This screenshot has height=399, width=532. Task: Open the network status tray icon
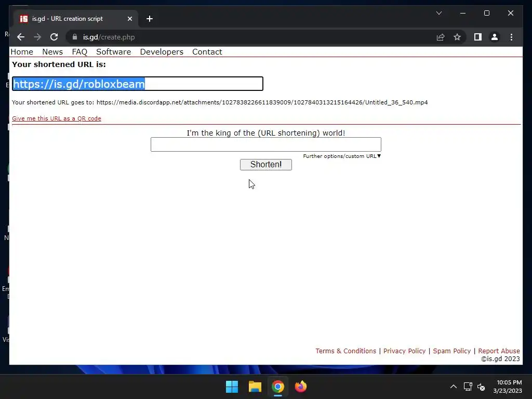[468, 387]
